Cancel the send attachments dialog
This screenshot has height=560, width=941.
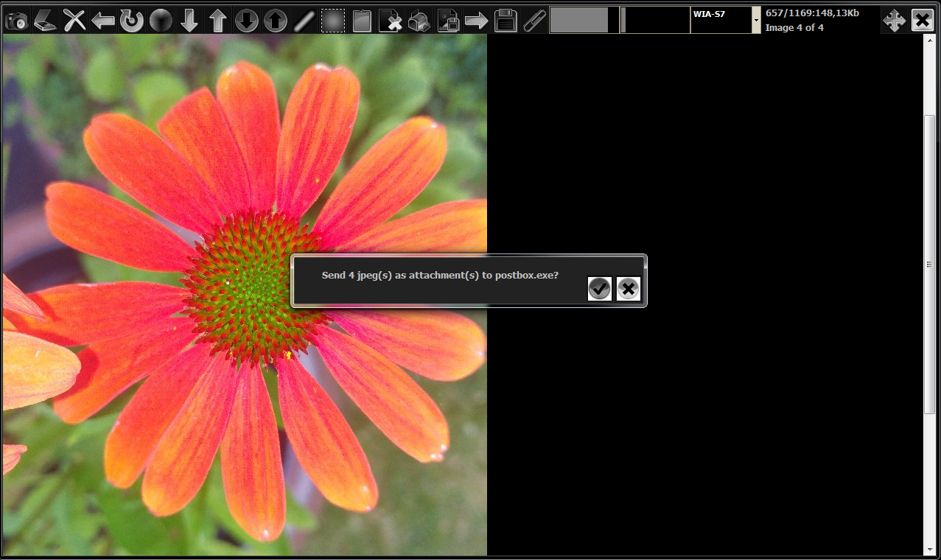click(628, 289)
